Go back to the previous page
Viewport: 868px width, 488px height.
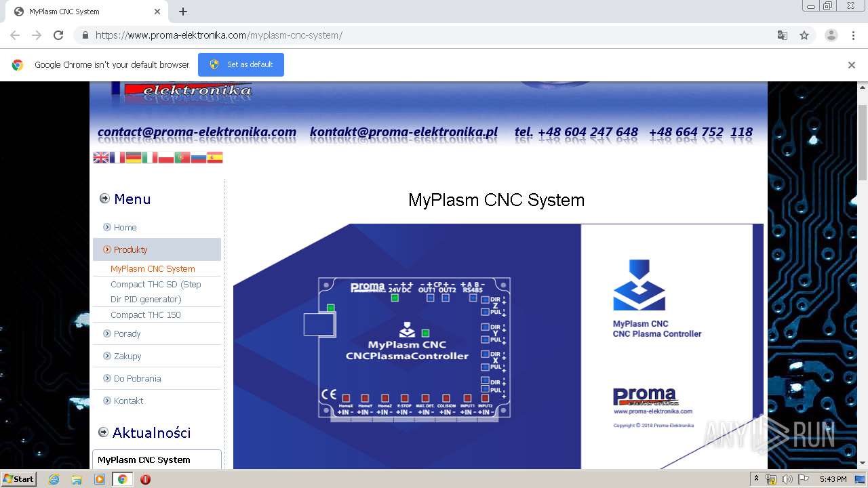pyautogui.click(x=15, y=35)
